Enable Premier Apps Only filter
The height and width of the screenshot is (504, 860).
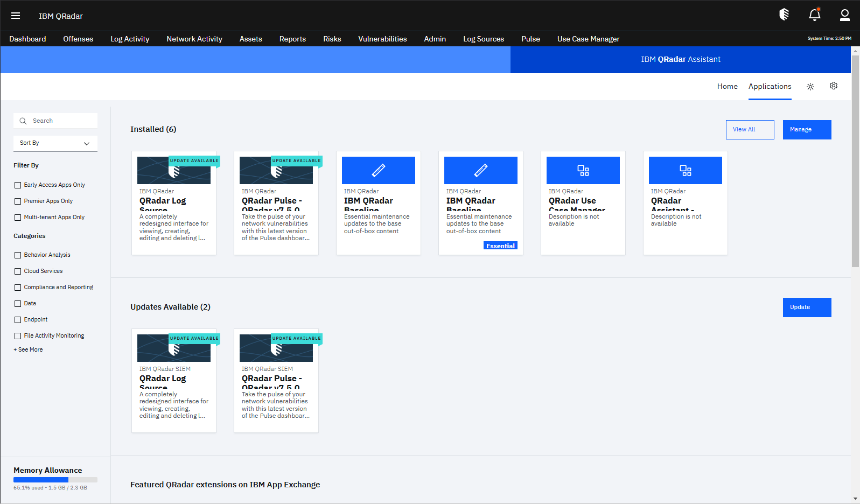[18, 201]
